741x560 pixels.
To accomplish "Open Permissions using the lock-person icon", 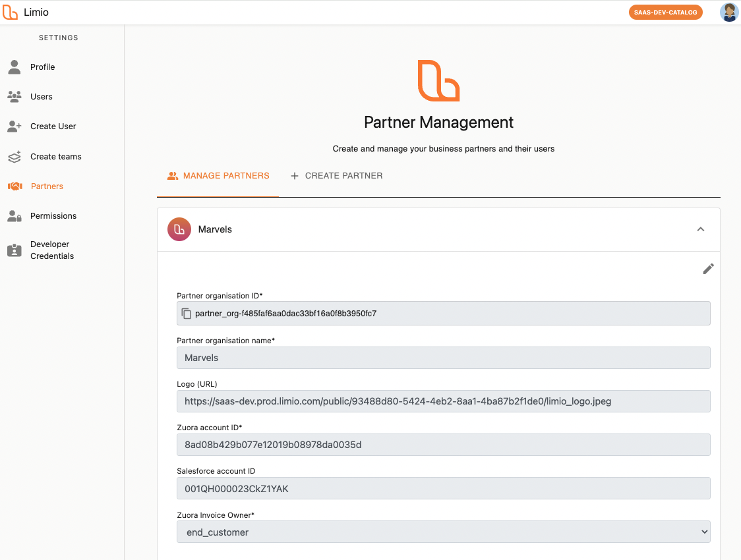I will pos(15,215).
